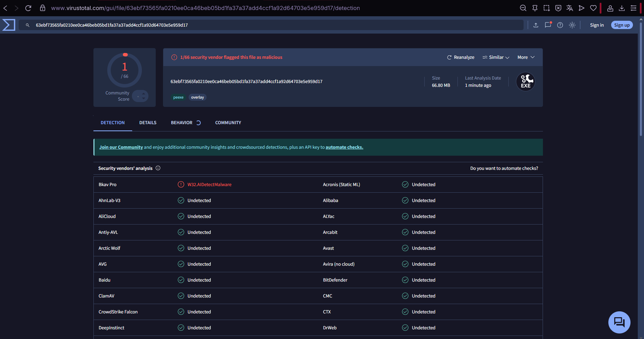The width and height of the screenshot is (644, 339).
Task: Click the hash search input field
Action: [271, 25]
